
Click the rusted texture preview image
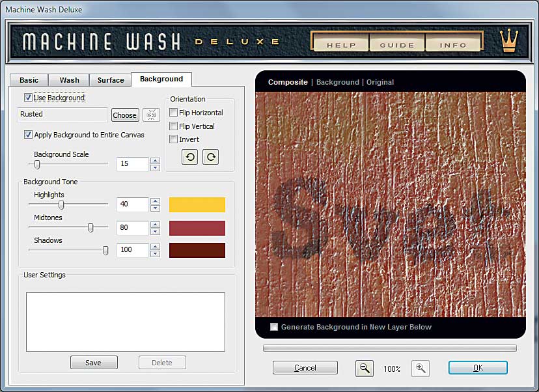391,204
